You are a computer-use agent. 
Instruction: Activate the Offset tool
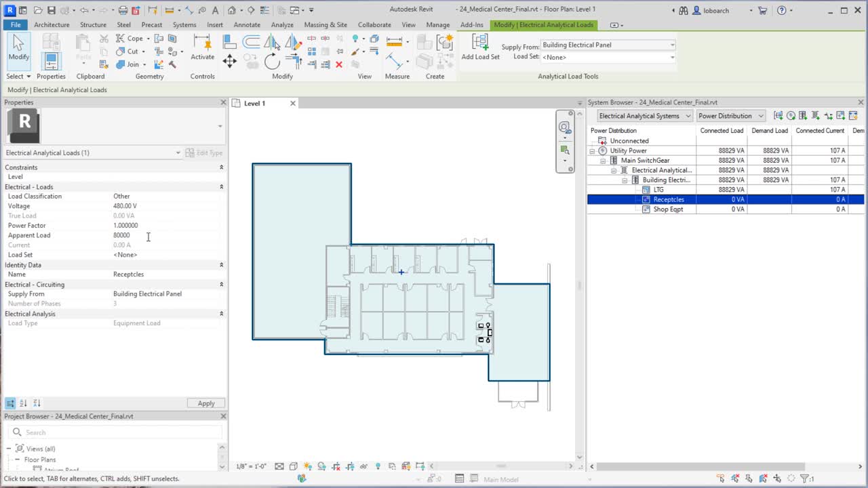pyautogui.click(x=251, y=42)
